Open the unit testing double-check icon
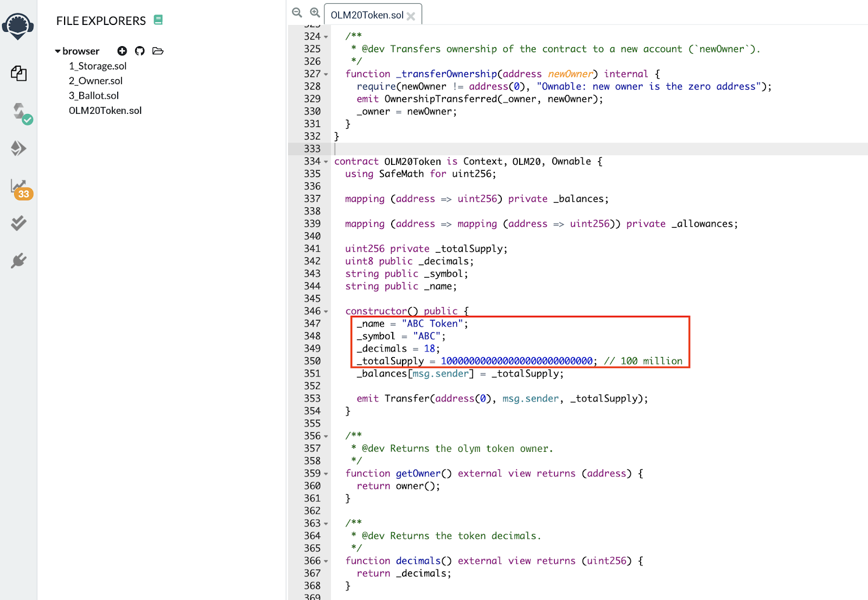Viewport: 868px width, 600px height. tap(19, 223)
